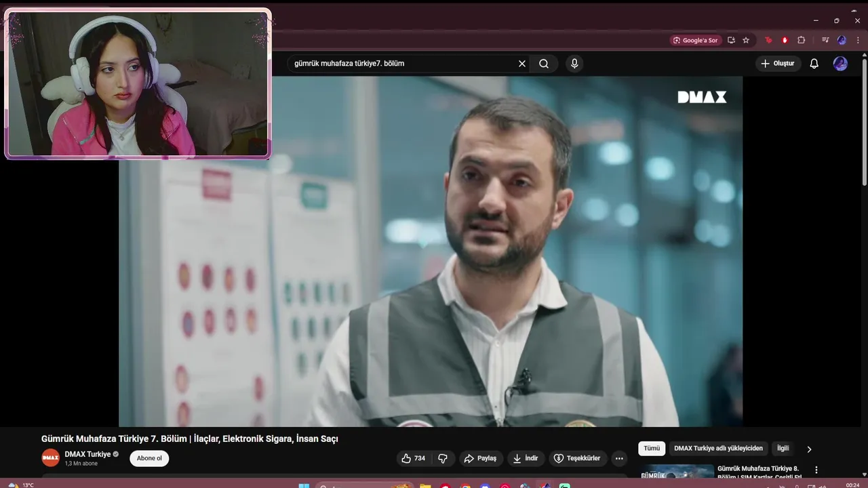Click the İndir download button
868x488 pixels.
[526, 458]
